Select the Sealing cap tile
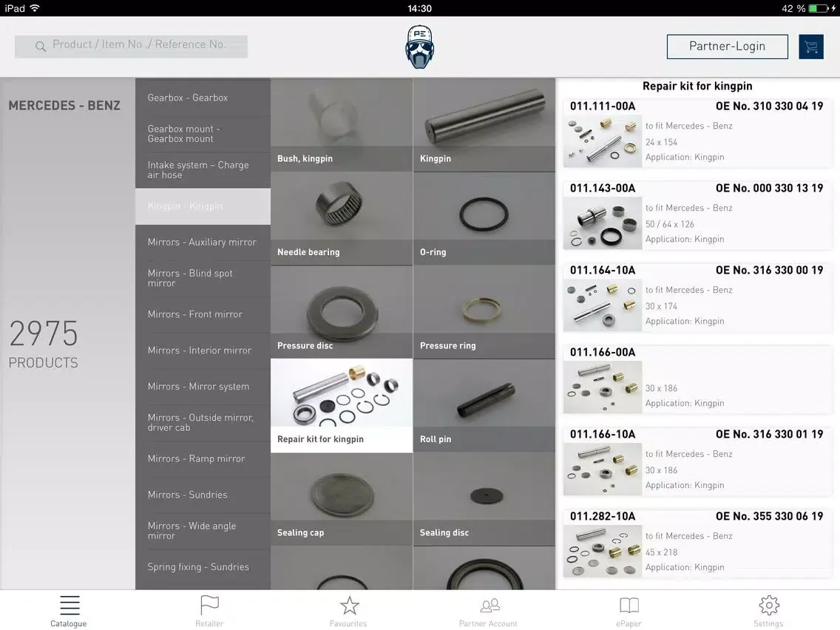Screen dimensions: 840x630 pos(342,499)
